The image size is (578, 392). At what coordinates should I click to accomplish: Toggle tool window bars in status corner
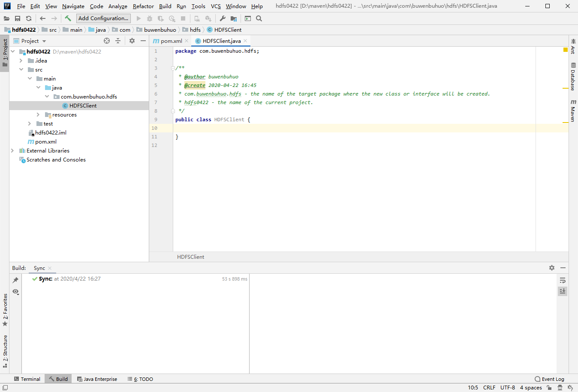(x=5, y=388)
